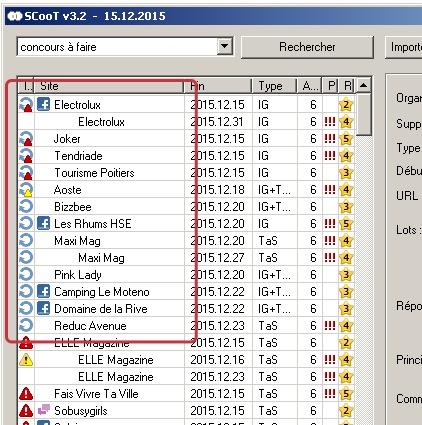Select the Tendriade contest row
The width and height of the screenshot is (422, 425).
[78, 156]
